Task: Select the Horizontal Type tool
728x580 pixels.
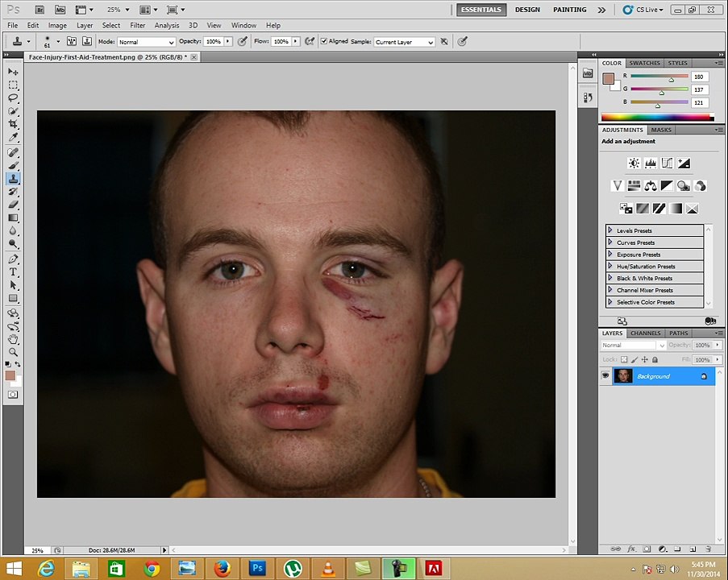Action: pos(13,272)
